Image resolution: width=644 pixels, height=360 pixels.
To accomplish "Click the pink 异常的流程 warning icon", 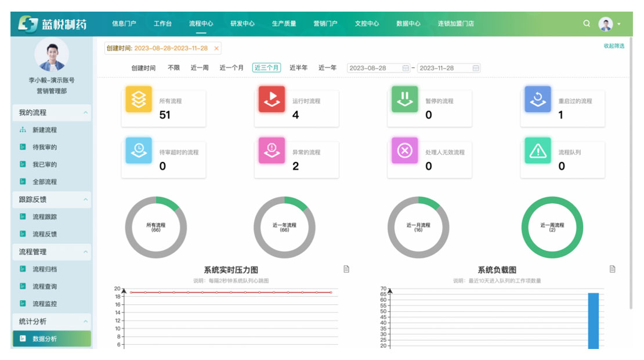I will click(272, 151).
